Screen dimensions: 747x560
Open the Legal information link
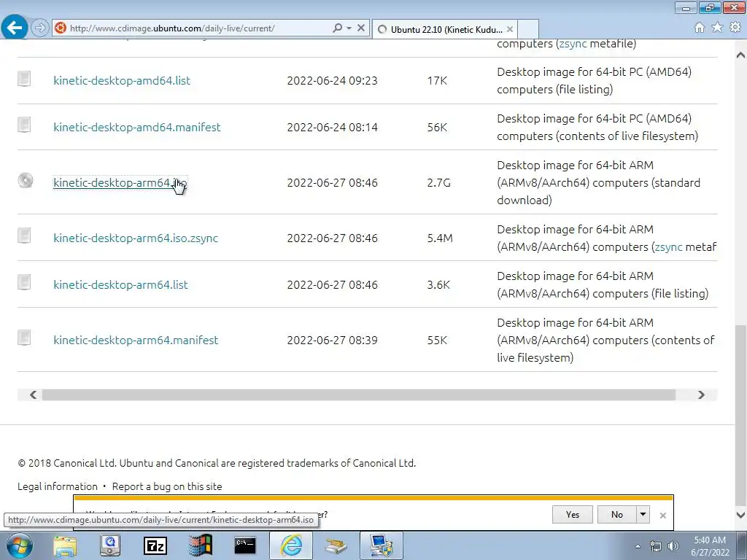pyautogui.click(x=57, y=486)
